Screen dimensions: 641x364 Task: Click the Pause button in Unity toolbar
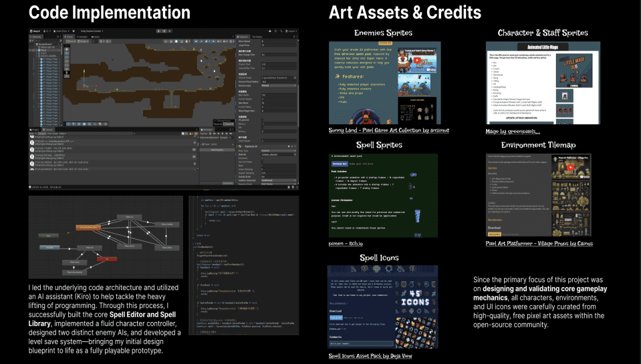click(164, 31)
